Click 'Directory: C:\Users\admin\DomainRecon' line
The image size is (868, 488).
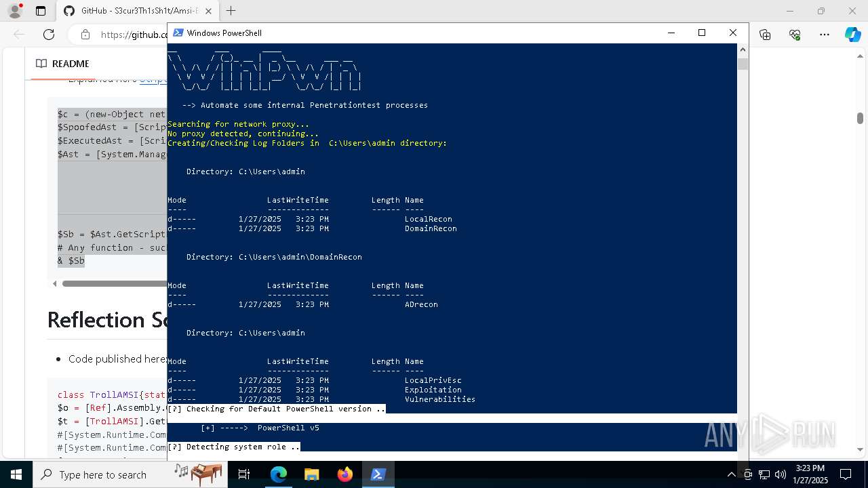pyautogui.click(x=274, y=257)
